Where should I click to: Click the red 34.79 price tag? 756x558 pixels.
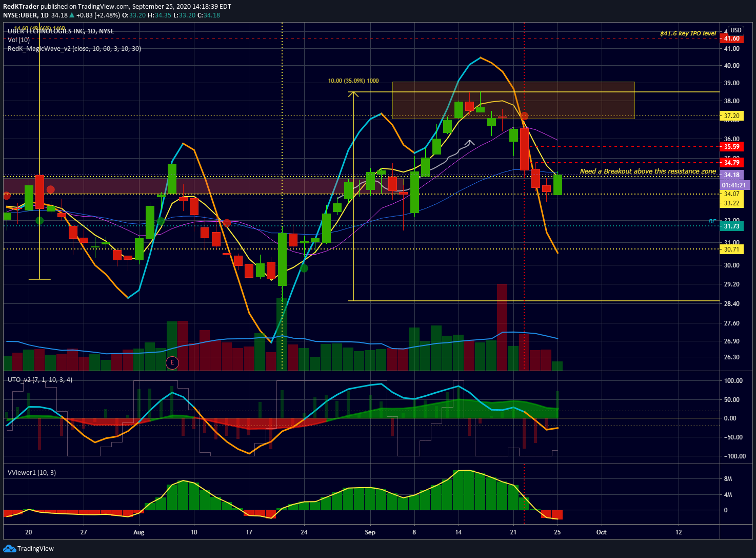(x=731, y=163)
